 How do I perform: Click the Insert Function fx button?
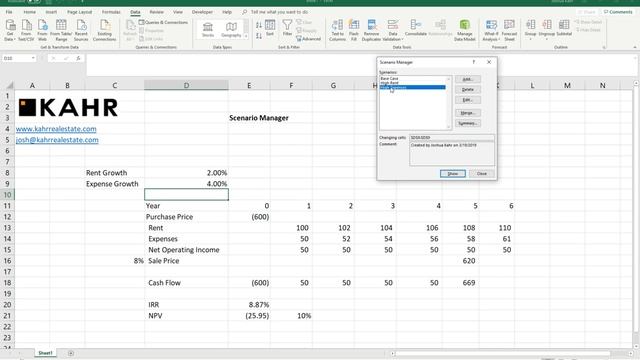tap(78, 58)
